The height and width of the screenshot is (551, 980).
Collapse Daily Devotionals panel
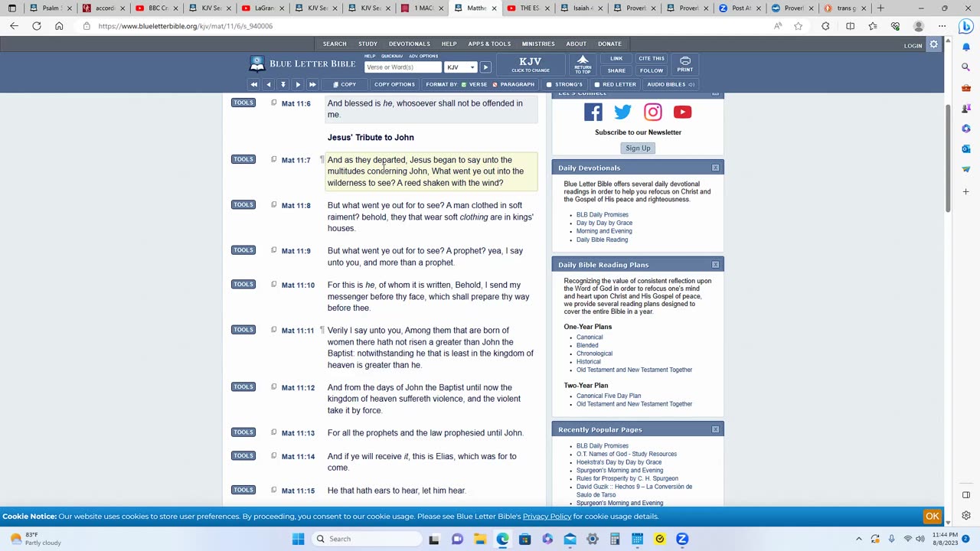[x=715, y=168]
